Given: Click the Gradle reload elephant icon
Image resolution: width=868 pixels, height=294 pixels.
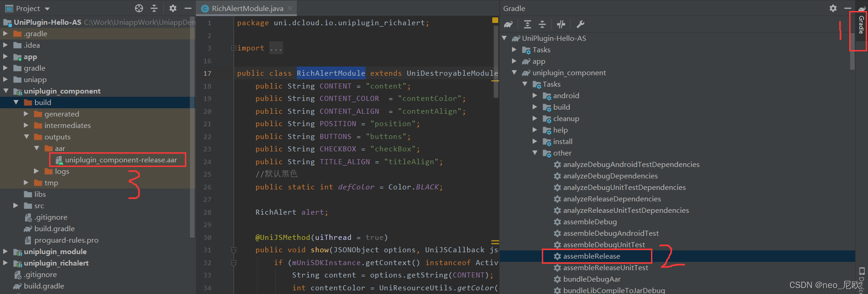Looking at the screenshot, I should coord(508,24).
